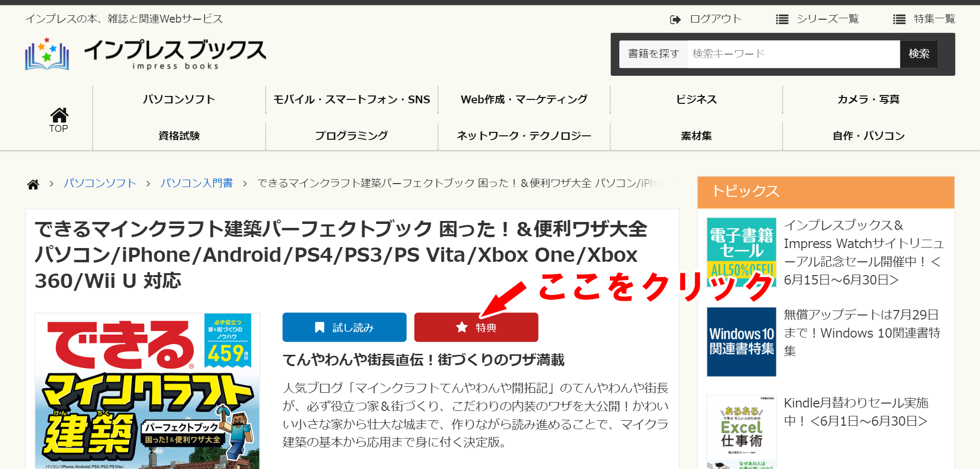This screenshot has width=980, height=469.
Task: Click the パソコンソフト breadcrumb link
Action: pyautogui.click(x=100, y=183)
